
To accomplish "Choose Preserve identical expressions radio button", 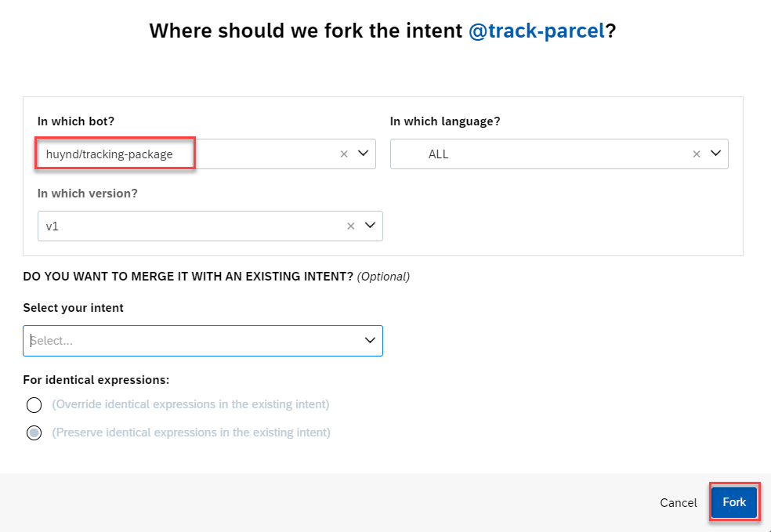I will 34,433.
